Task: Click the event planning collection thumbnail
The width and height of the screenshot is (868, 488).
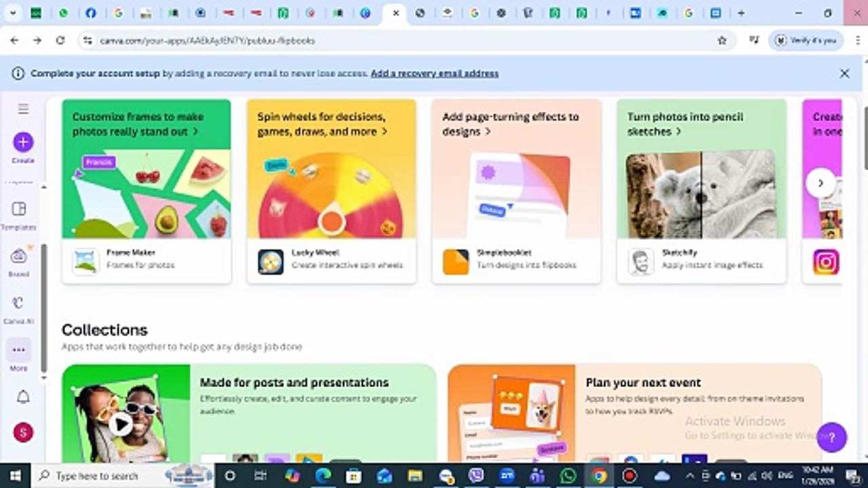Action: click(x=511, y=413)
